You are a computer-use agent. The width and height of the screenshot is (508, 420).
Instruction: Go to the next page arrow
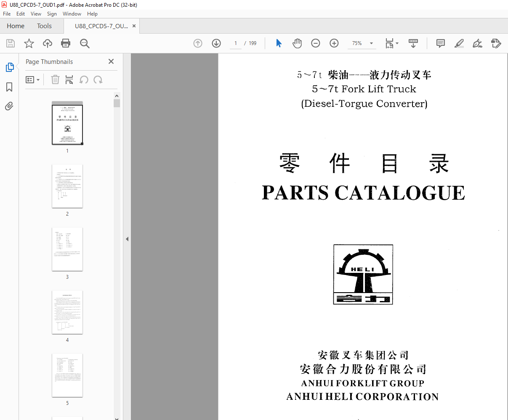(x=216, y=43)
